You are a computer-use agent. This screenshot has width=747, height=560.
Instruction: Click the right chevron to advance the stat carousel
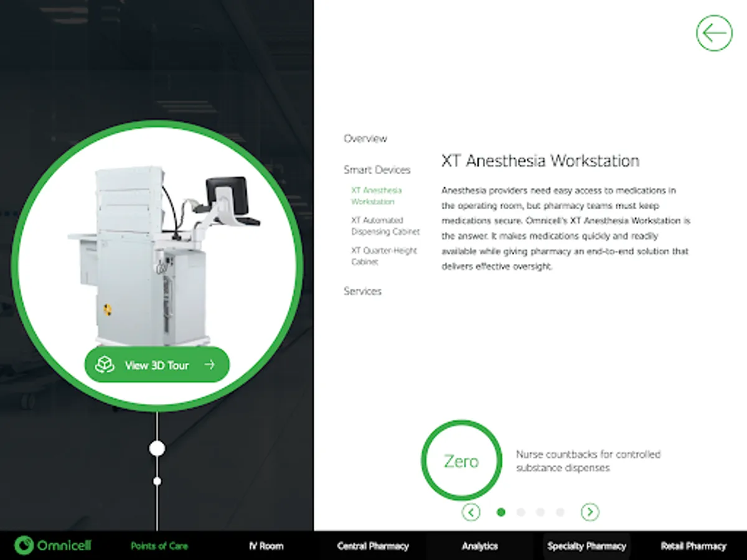[x=589, y=511]
